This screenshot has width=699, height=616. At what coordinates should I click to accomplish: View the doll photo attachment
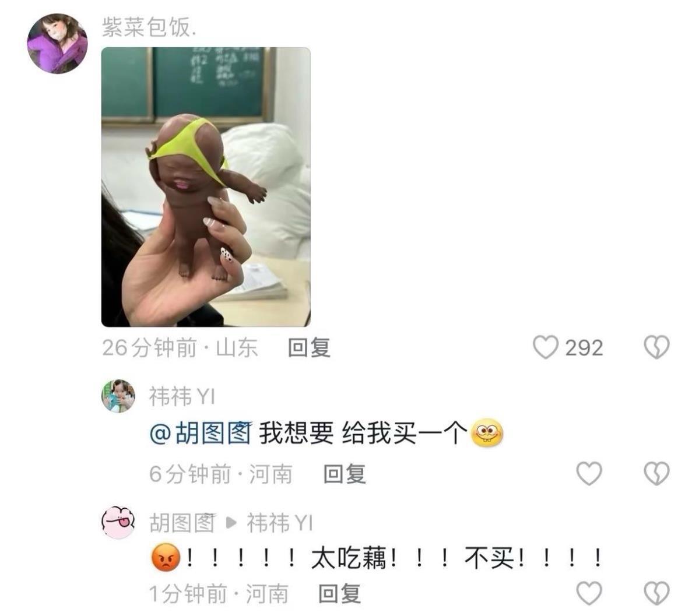click(206, 186)
